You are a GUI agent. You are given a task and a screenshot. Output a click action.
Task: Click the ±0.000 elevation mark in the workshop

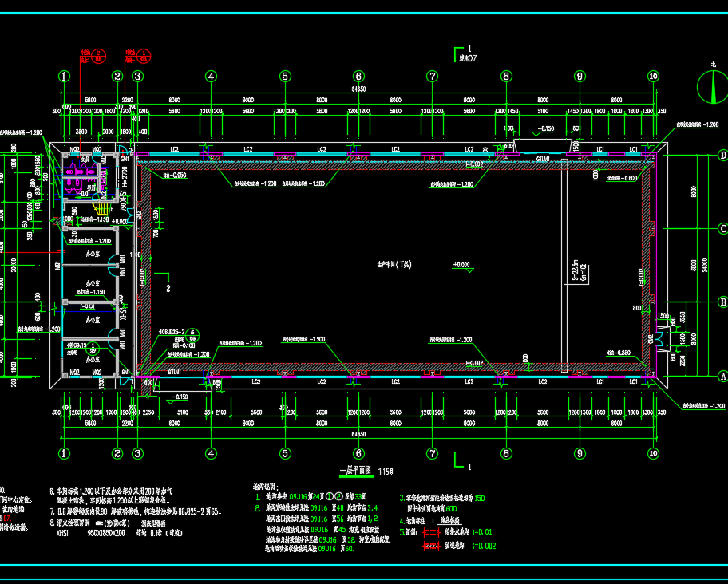click(x=462, y=266)
